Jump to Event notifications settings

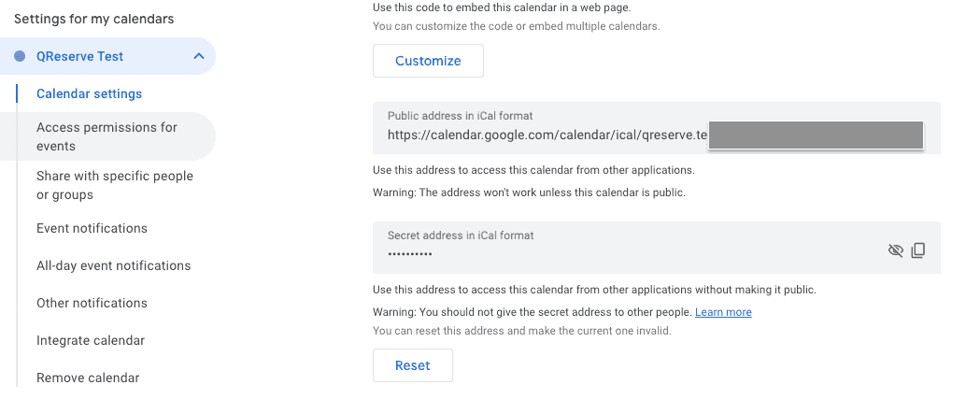[x=92, y=228]
